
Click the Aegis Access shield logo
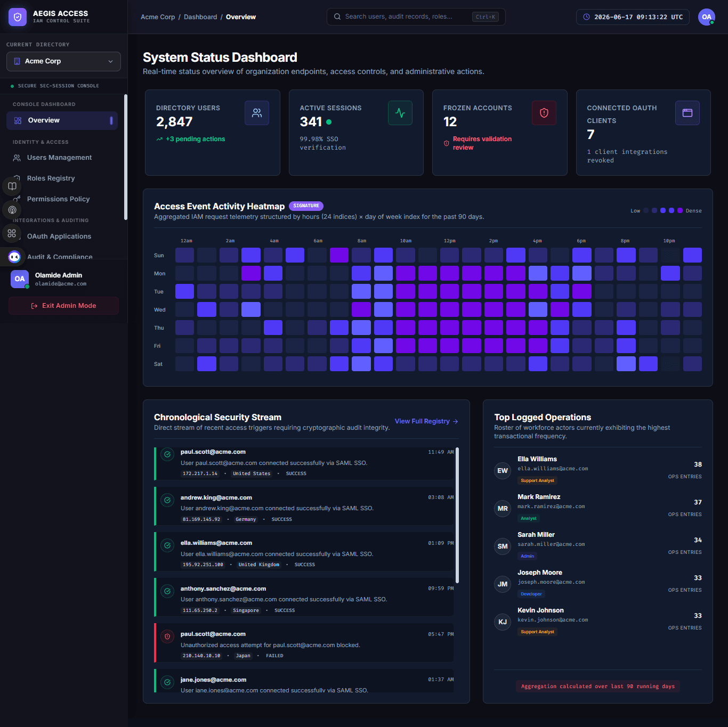point(18,17)
